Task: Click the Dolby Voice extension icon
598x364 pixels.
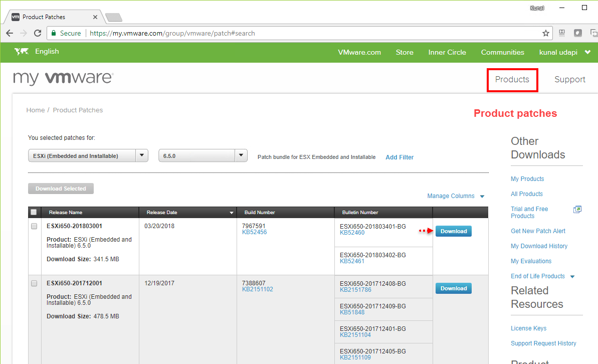Action: pyautogui.click(x=562, y=33)
